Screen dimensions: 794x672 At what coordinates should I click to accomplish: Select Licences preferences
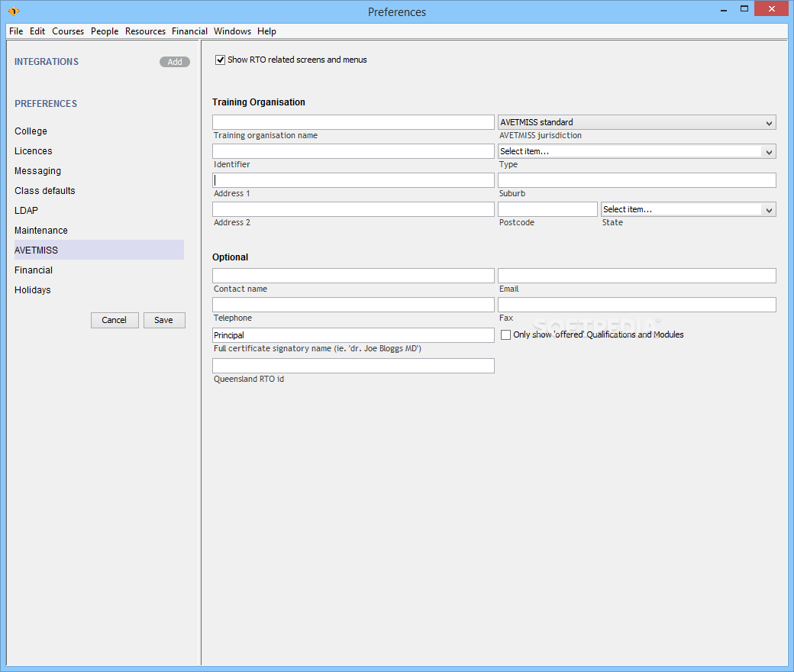[x=98, y=151]
